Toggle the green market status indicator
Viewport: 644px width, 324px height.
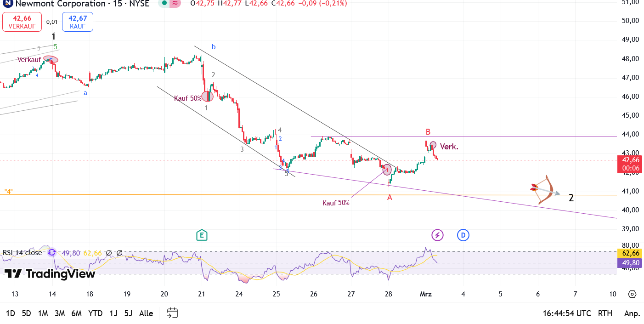coord(164,3)
